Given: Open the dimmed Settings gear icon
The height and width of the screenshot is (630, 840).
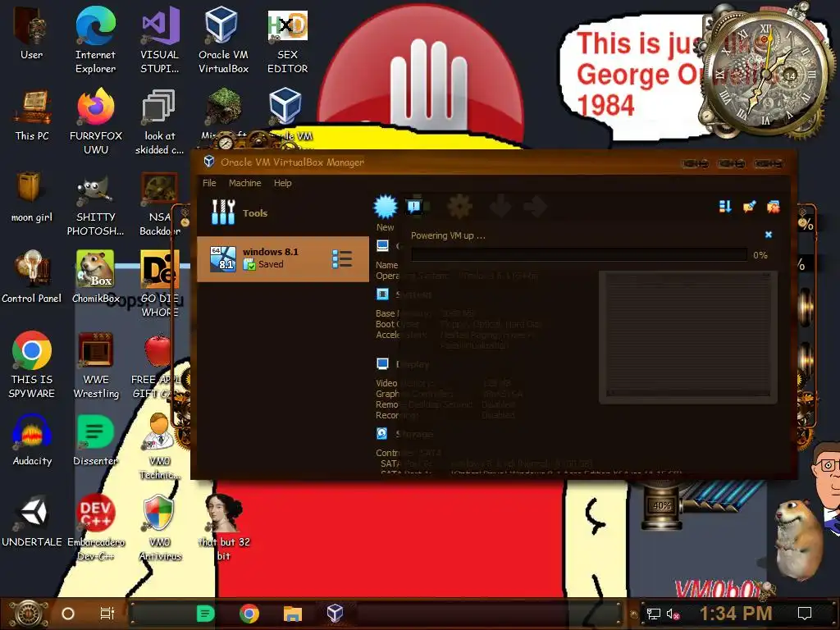Looking at the screenshot, I should (459, 207).
